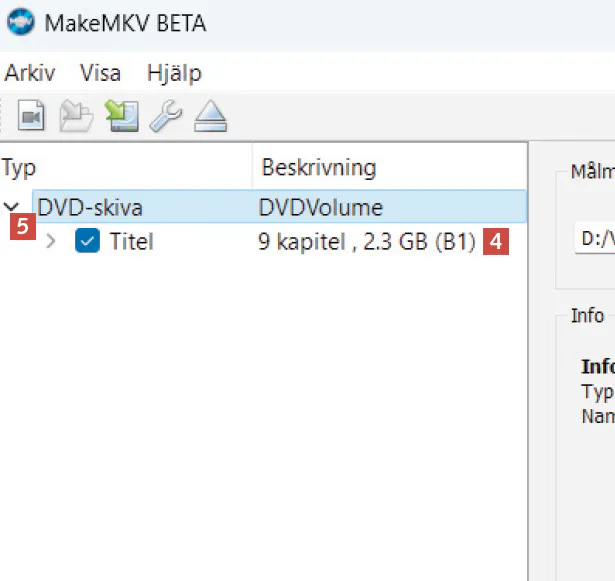Open the Arkiv menu

(x=30, y=73)
